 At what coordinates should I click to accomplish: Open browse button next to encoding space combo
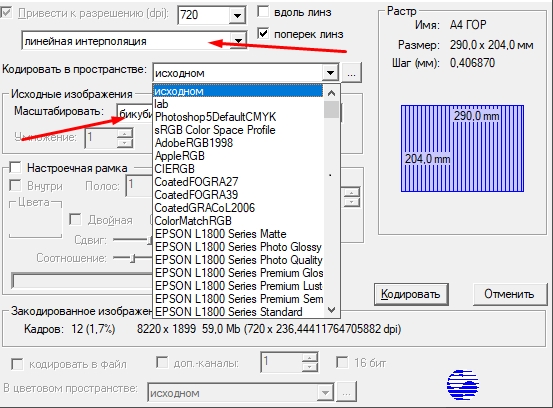351,73
